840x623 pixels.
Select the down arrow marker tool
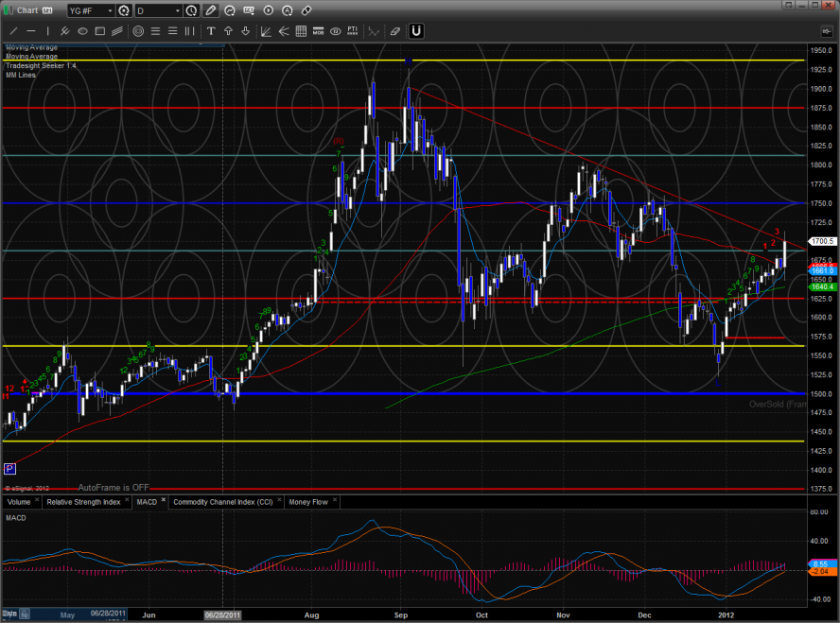pos(245,31)
